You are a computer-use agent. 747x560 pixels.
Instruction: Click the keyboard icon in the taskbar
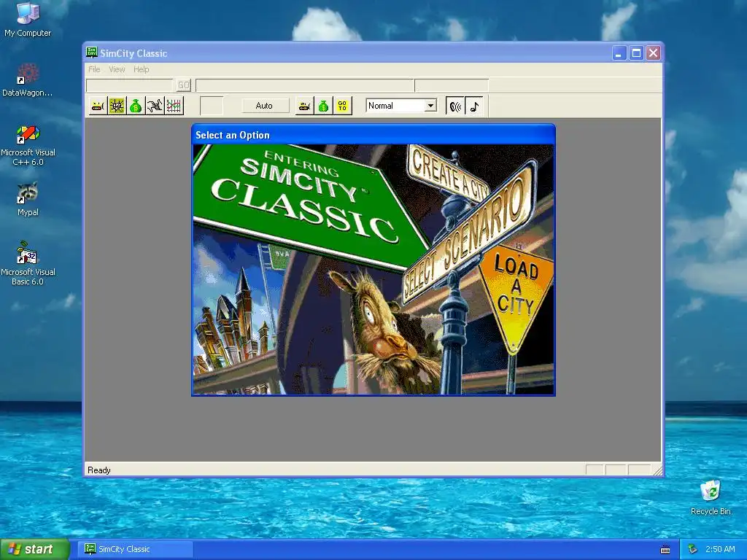coord(665,550)
